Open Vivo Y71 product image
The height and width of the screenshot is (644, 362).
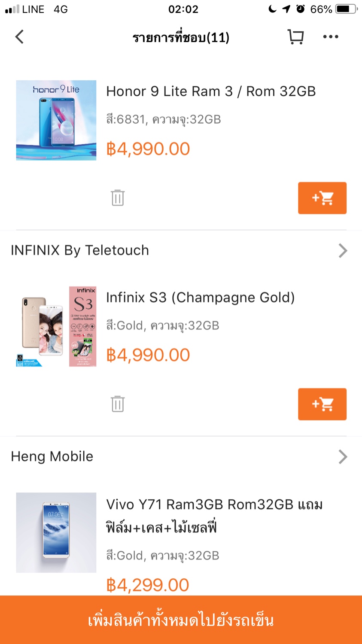click(56, 532)
